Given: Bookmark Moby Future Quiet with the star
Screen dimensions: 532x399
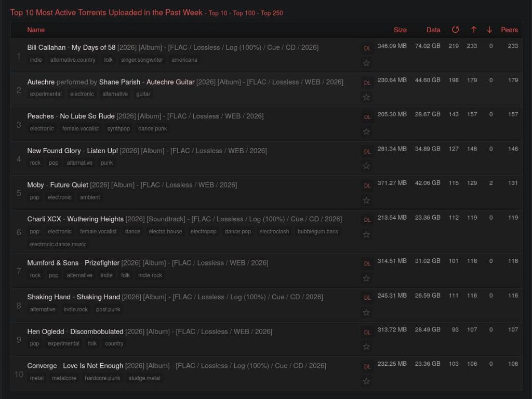Looking at the screenshot, I should pyautogui.click(x=366, y=201).
